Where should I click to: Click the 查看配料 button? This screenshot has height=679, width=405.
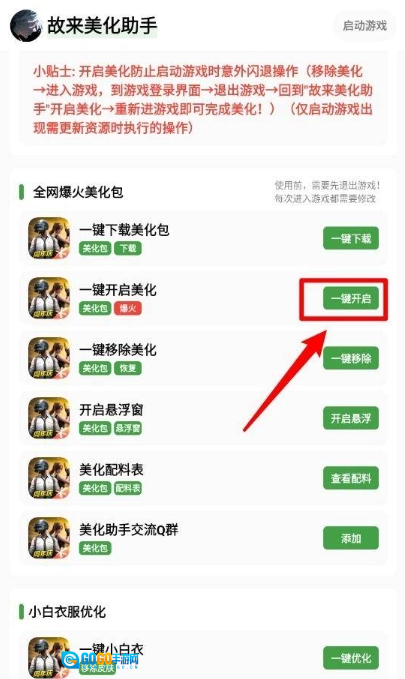[x=351, y=478]
